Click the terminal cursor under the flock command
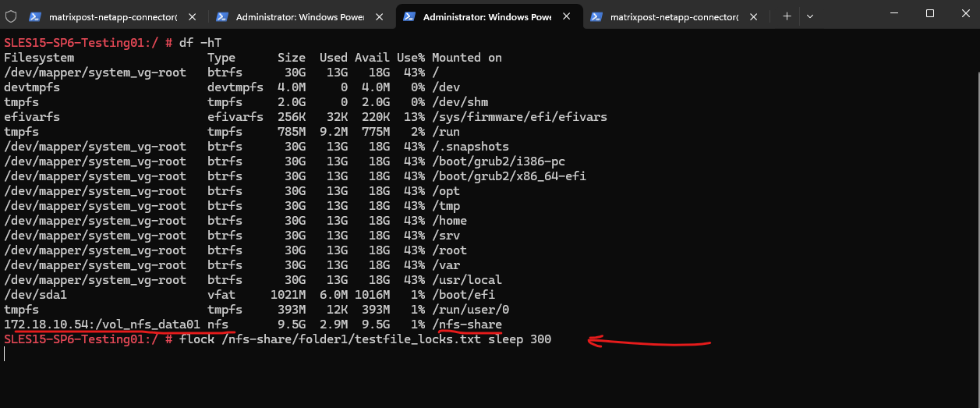Image resolution: width=980 pixels, height=408 pixels. (5, 354)
